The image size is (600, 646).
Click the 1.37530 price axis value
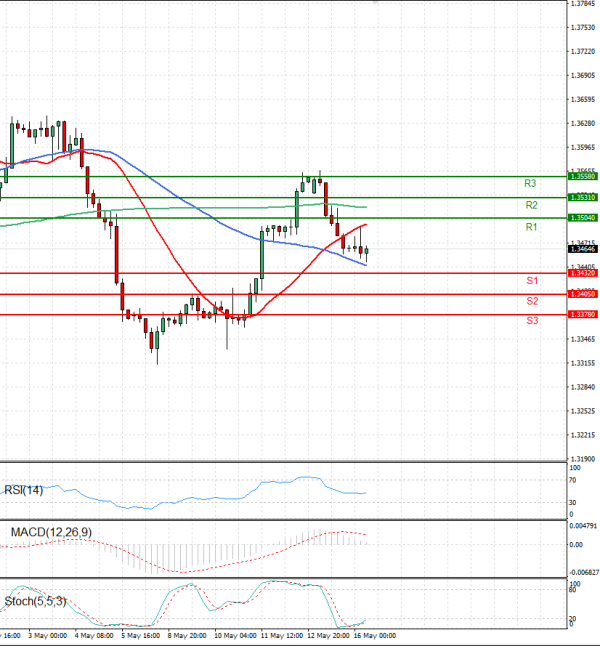tap(583, 28)
